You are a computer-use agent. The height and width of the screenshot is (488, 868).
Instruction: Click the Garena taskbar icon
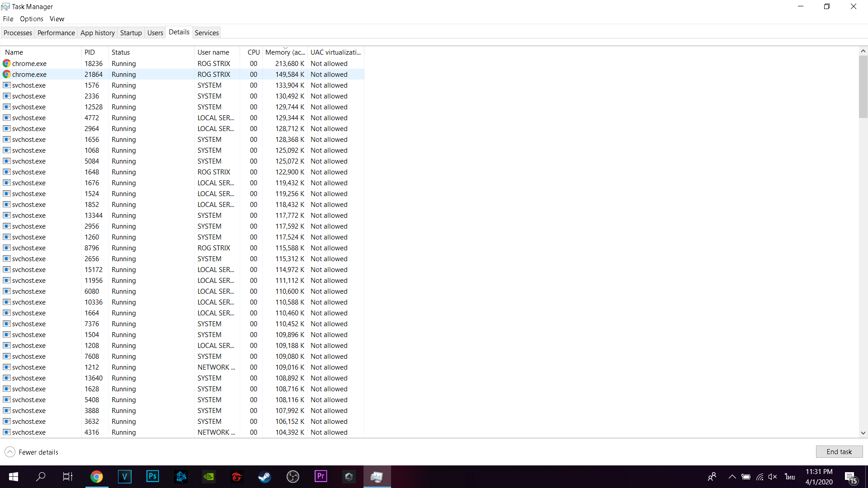(x=237, y=477)
